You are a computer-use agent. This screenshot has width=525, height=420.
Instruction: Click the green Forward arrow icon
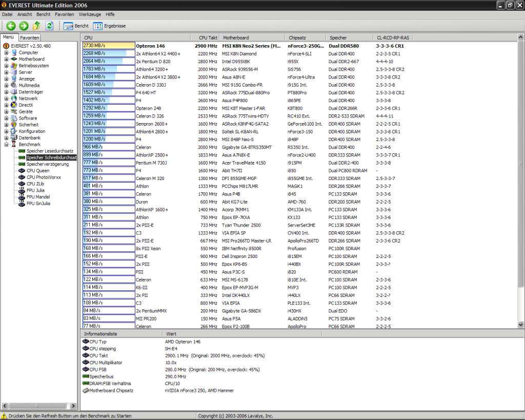tap(24, 26)
